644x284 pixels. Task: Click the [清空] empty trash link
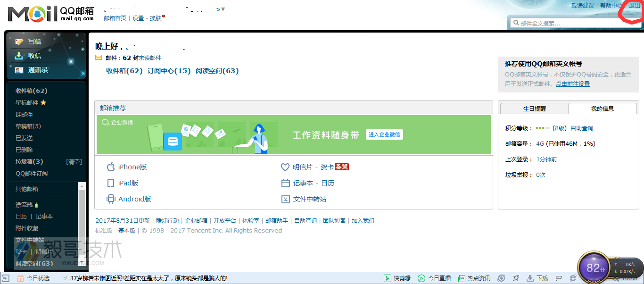tap(74, 161)
